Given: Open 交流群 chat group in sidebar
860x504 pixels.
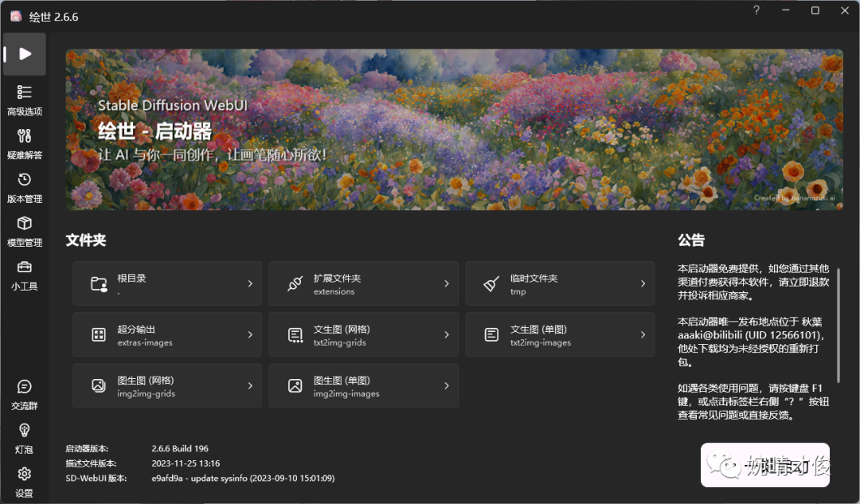Looking at the screenshot, I should 25,395.
